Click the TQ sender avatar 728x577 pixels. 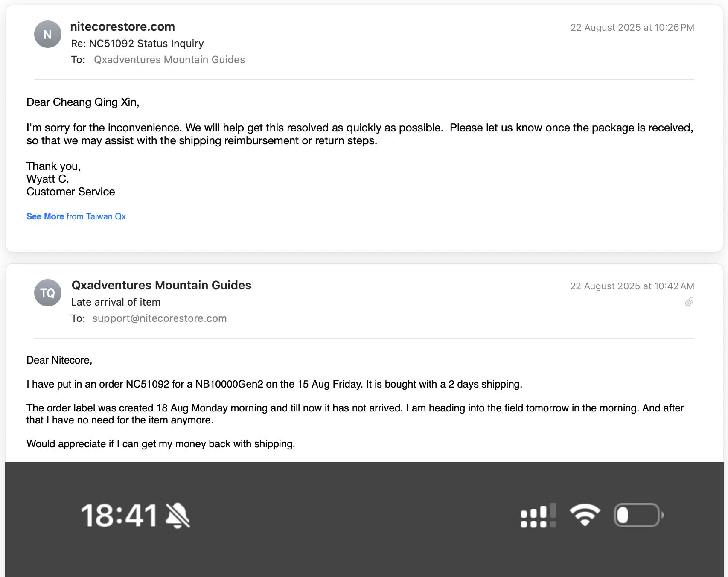(47, 293)
